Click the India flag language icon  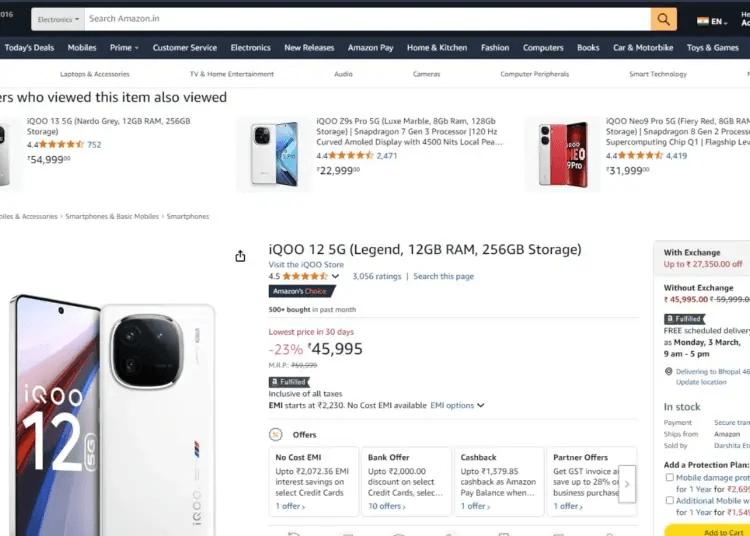click(x=703, y=20)
